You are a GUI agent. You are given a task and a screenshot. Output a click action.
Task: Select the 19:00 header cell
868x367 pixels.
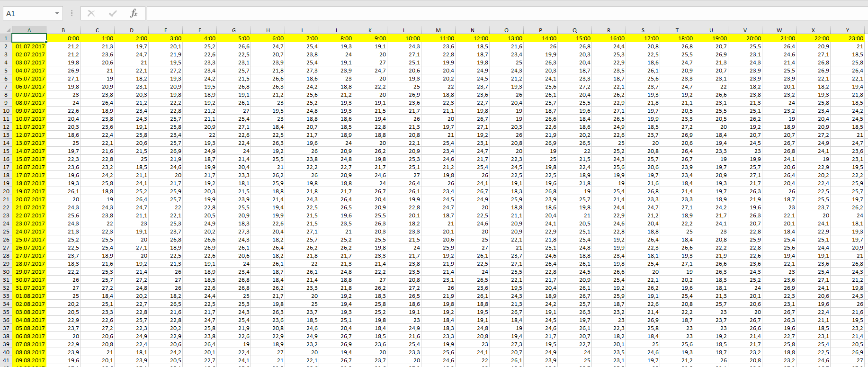pos(711,38)
